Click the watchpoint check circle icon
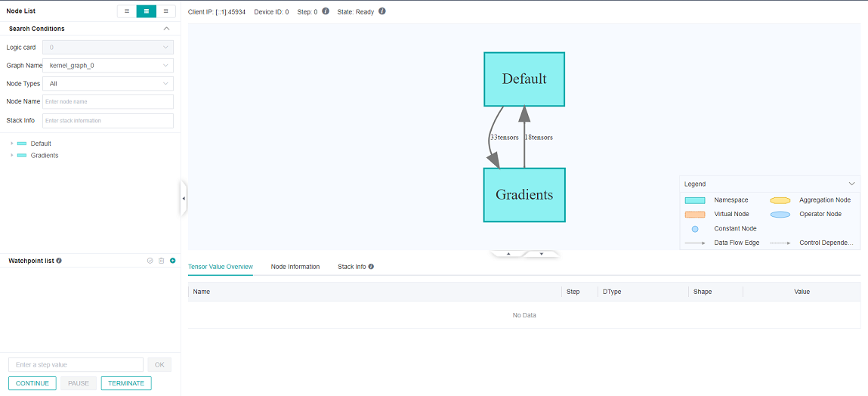Viewport: 868px width, 396px height. click(x=150, y=261)
